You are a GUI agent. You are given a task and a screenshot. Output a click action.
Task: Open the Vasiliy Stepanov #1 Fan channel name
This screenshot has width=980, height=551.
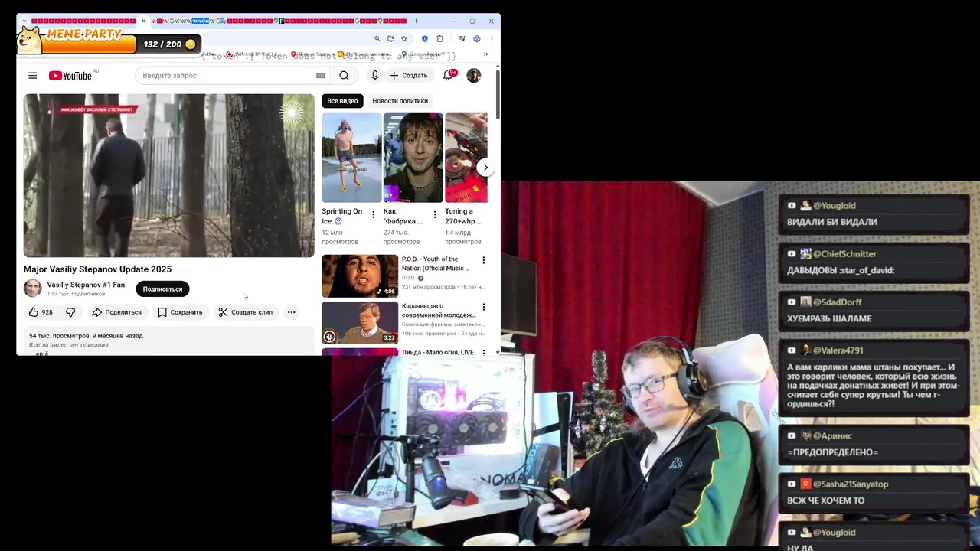(86, 285)
